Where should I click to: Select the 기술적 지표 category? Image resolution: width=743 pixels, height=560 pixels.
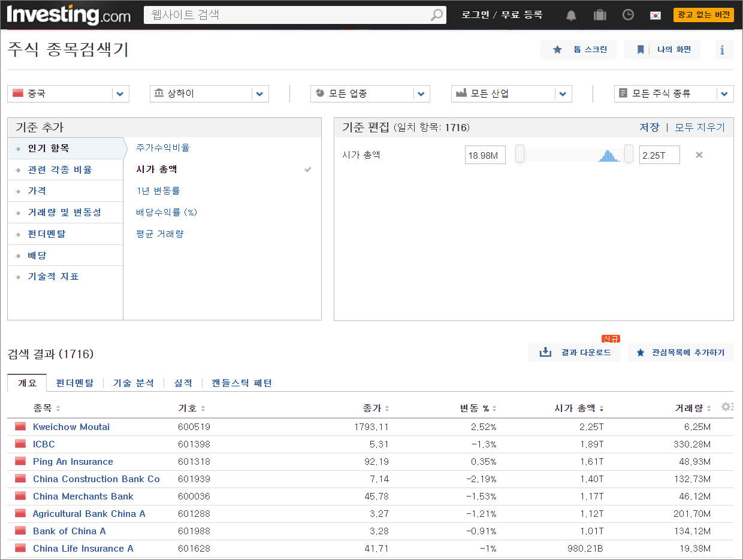pos(65,277)
